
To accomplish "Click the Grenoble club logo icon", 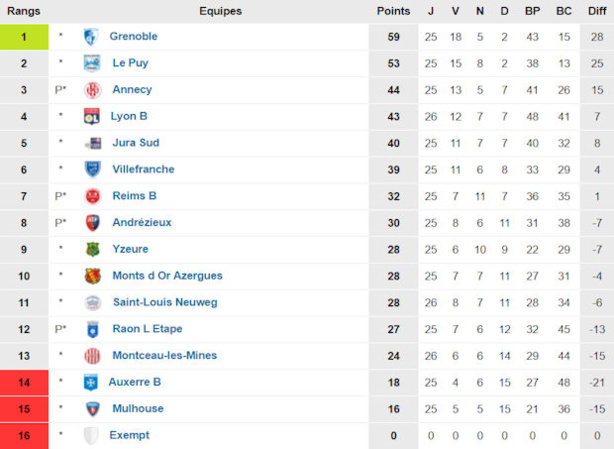I will coord(91,37).
